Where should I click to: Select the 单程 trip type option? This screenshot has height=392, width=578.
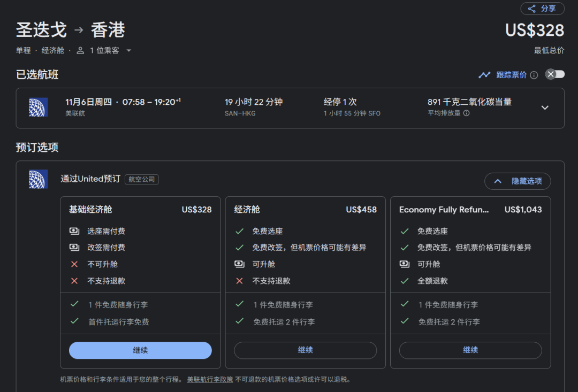click(24, 50)
